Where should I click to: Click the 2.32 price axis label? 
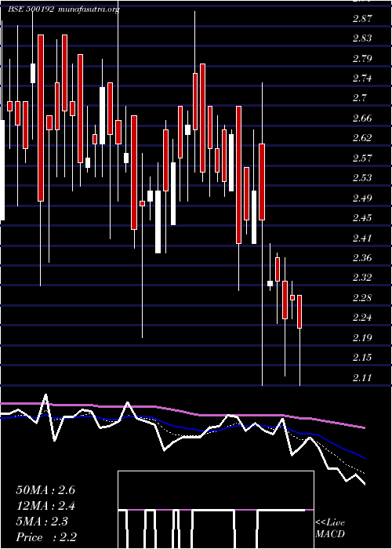[x=362, y=278]
